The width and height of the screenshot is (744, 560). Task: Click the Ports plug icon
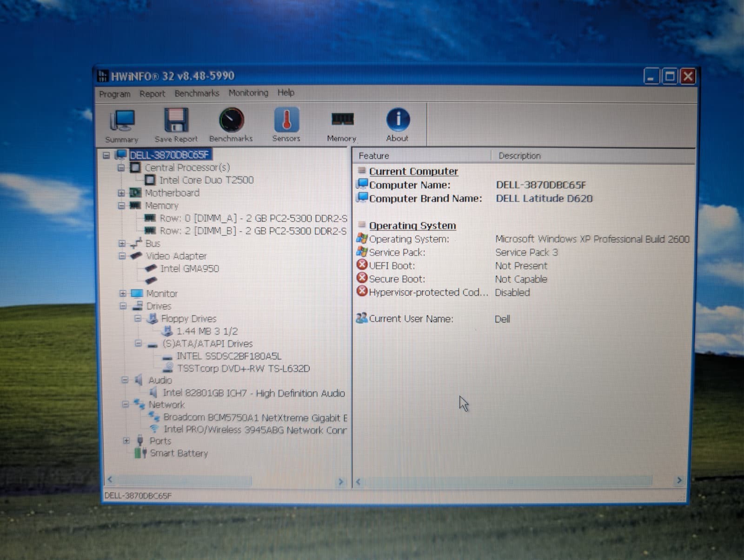pyautogui.click(x=140, y=440)
